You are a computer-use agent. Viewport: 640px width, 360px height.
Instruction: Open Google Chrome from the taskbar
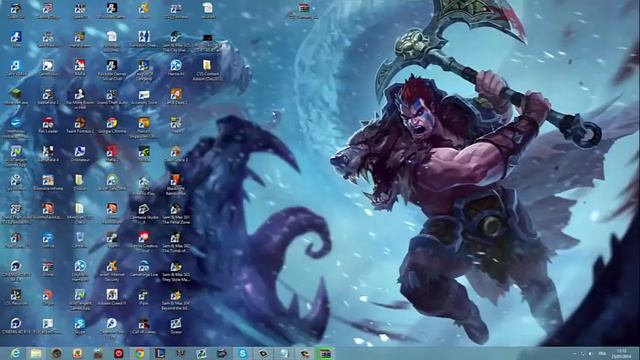coord(140,353)
